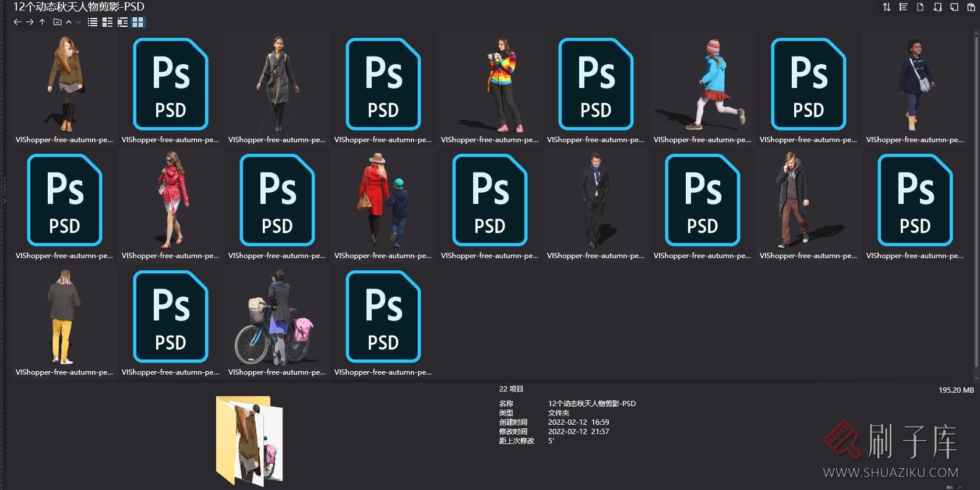Click the folder preview icon in info panel
The height and width of the screenshot is (490, 980).
click(x=249, y=440)
